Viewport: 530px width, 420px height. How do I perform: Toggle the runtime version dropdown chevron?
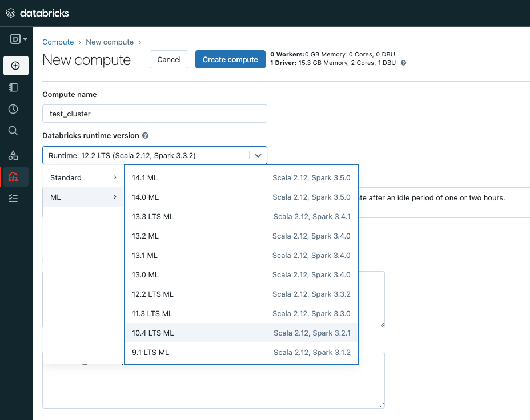(258, 156)
